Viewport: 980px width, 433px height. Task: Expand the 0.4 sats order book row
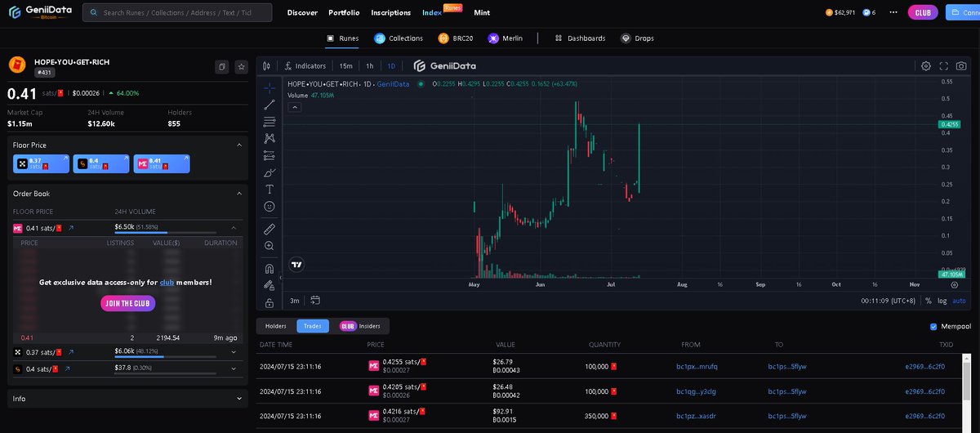pyautogui.click(x=234, y=368)
